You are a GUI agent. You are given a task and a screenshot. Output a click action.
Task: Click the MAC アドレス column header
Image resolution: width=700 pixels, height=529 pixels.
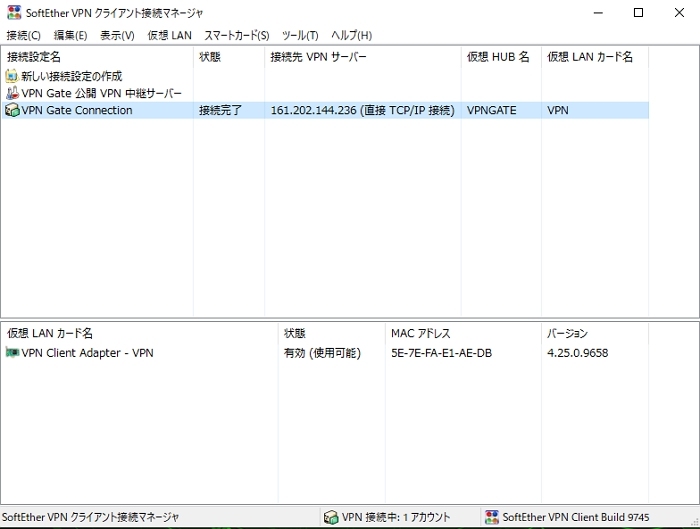click(420, 333)
